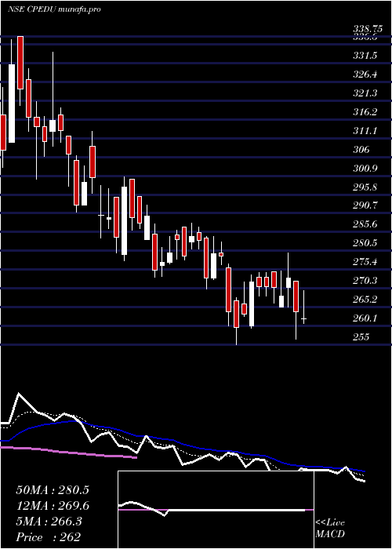The height and width of the screenshot is (549, 392).
Task: Click the 5MA : 266.3 readout
Action: tap(49, 522)
